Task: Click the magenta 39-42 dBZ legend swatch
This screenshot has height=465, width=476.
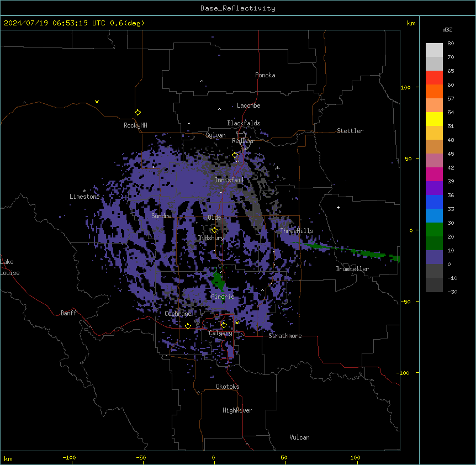Action: click(434, 174)
